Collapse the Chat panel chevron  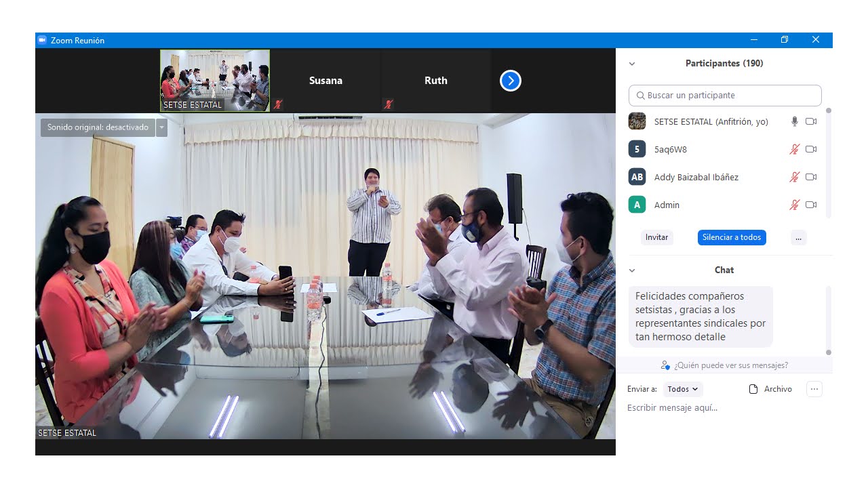click(x=632, y=270)
